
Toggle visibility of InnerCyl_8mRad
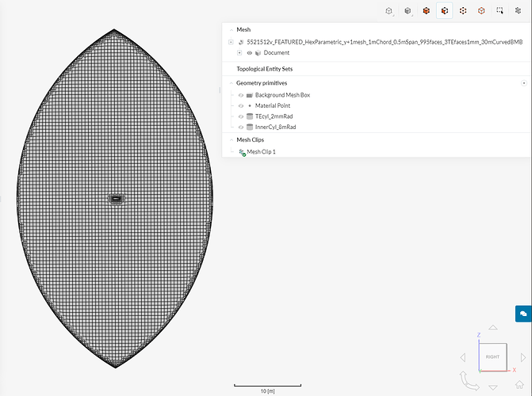pos(241,128)
